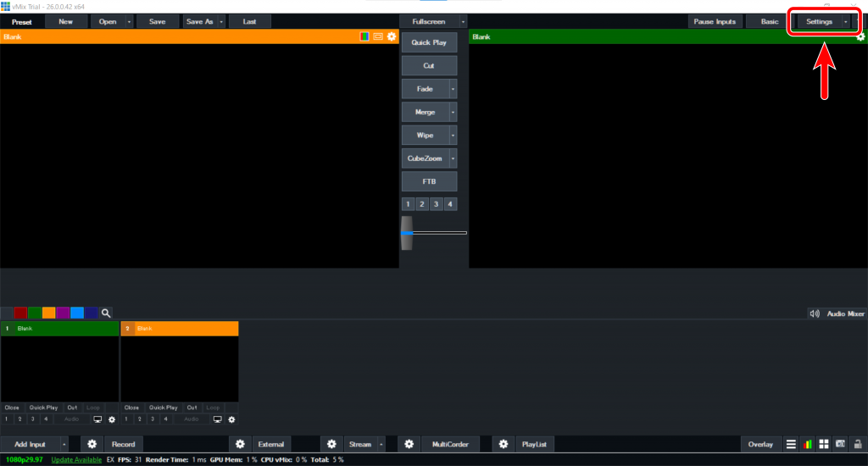Expand the Add Input dropdown arrow
This screenshot has width=868, height=466.
click(x=63, y=444)
